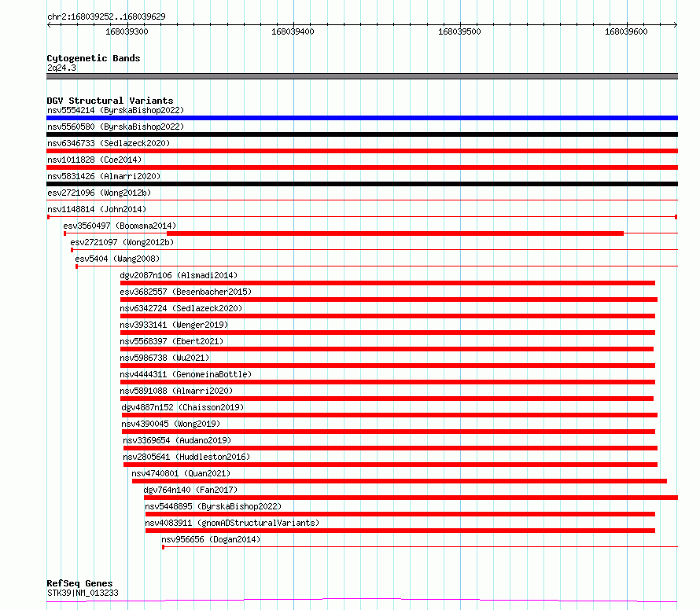
Task: Click the Cytogenetic Bands track title
Action: click(x=94, y=58)
